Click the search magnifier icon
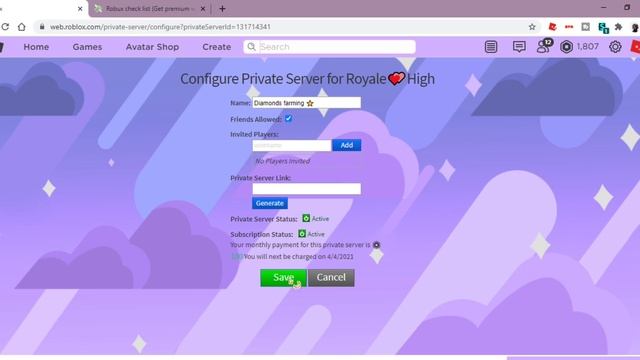Image resolution: width=640 pixels, height=360 pixels. point(251,47)
